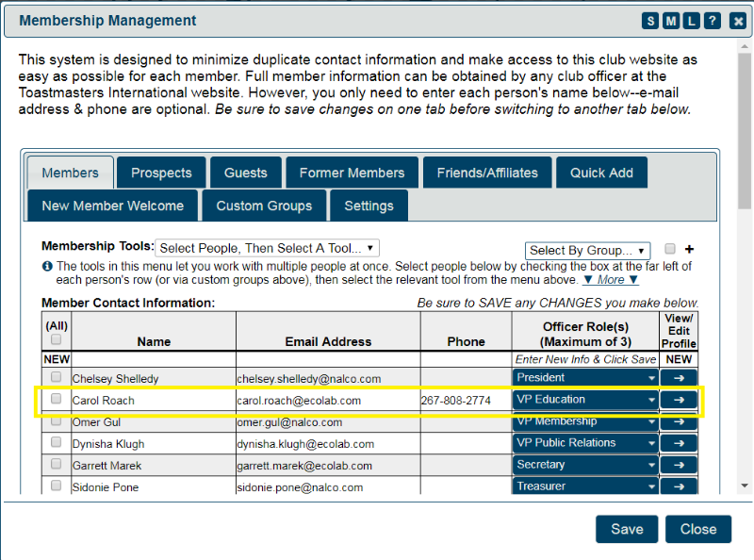Open the VP Public Relations role dropdown

coord(585,442)
